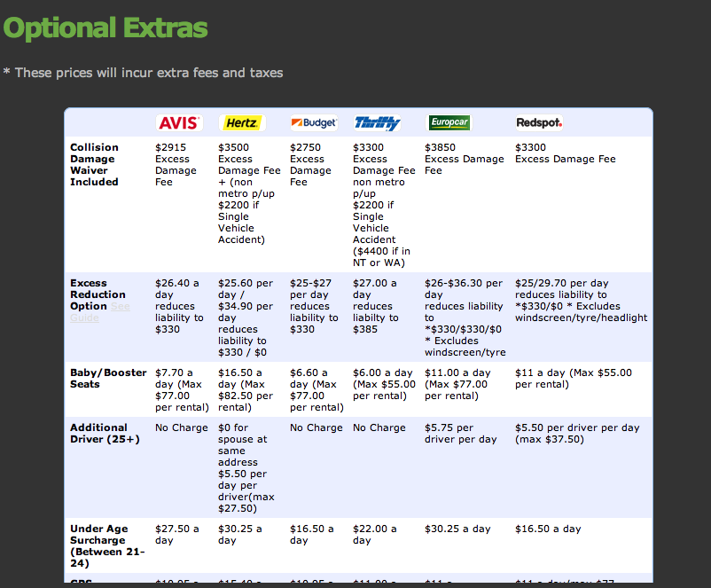Click the AVIS logo

179,123
